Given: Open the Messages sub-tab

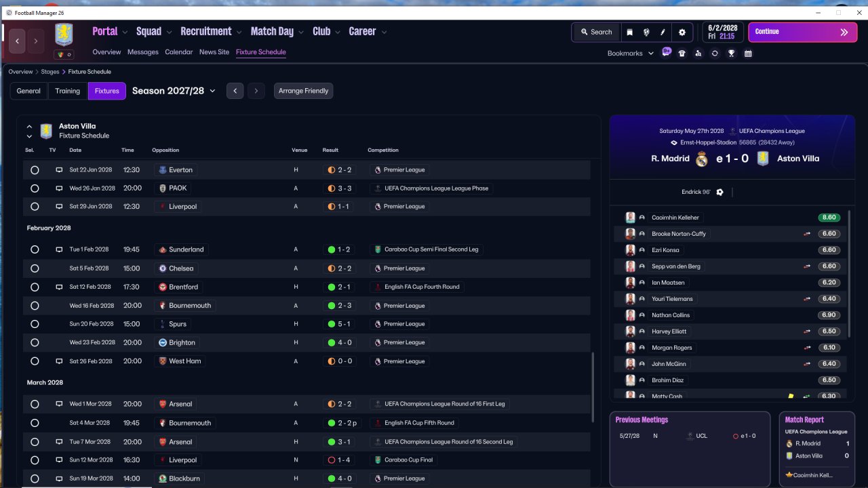Looking at the screenshot, I should click(142, 52).
